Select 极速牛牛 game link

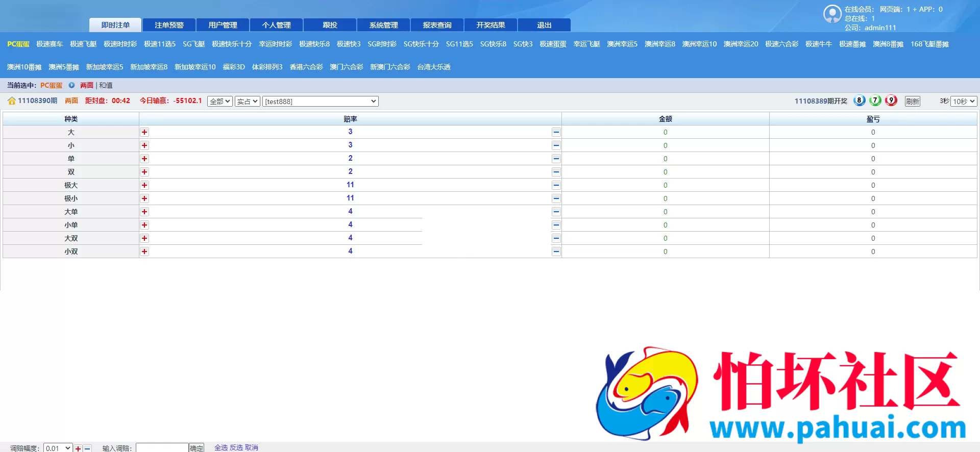pyautogui.click(x=819, y=44)
